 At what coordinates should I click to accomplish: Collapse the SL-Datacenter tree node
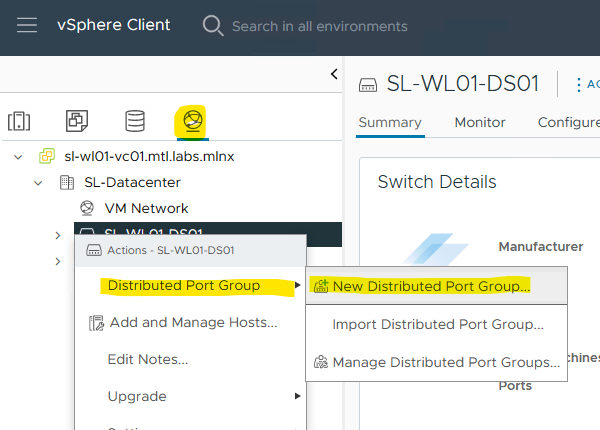click(x=38, y=183)
